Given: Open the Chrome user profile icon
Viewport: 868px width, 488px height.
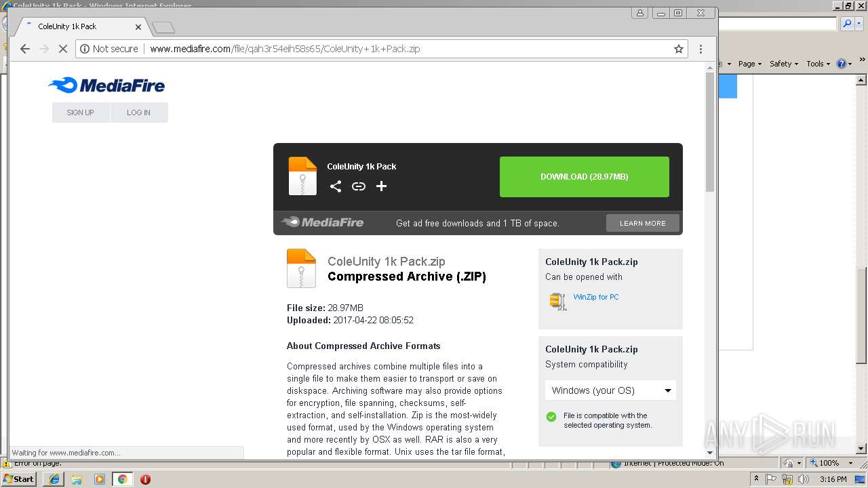Looking at the screenshot, I should (640, 13).
